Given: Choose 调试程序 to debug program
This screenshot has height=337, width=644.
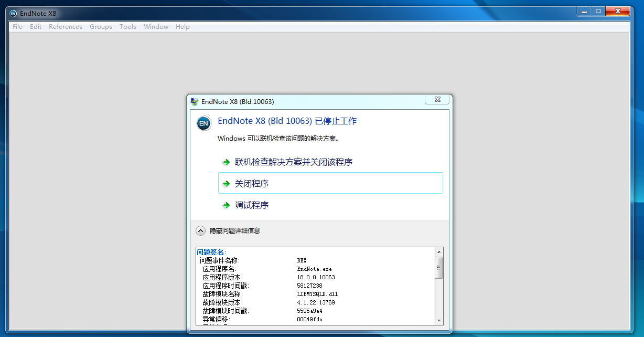Looking at the screenshot, I should (x=330, y=205).
